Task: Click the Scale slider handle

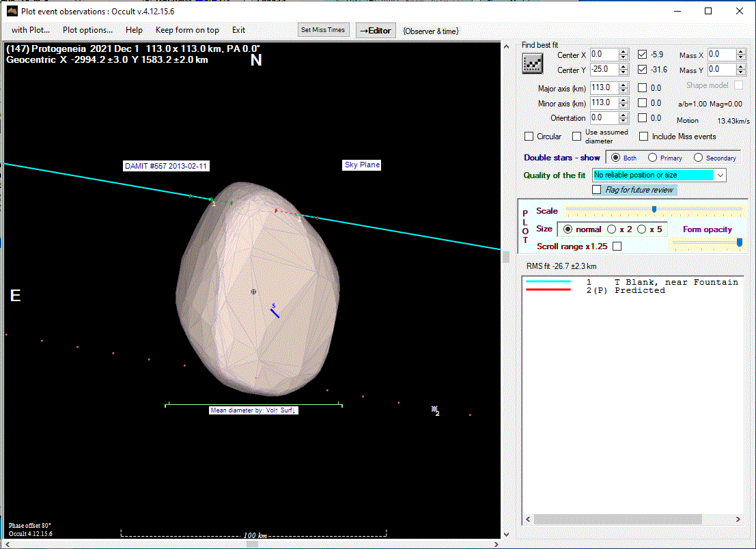Action: (654, 209)
